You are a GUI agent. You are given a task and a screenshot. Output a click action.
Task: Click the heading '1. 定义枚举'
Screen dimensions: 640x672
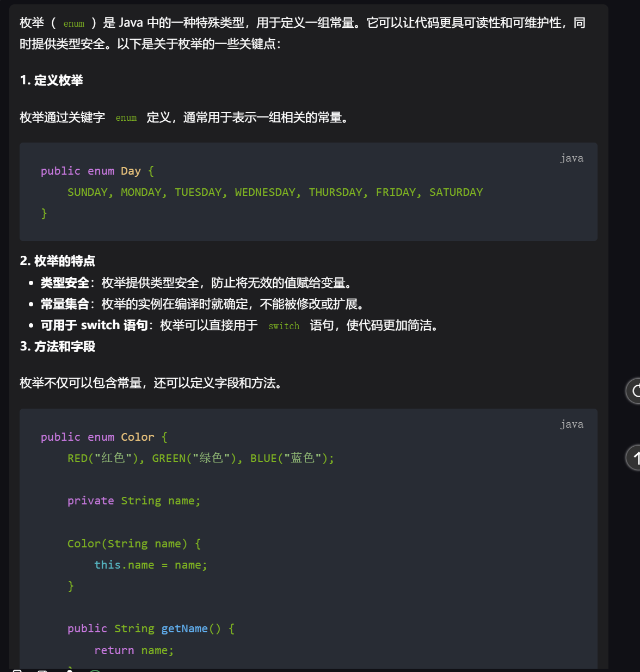pos(51,81)
